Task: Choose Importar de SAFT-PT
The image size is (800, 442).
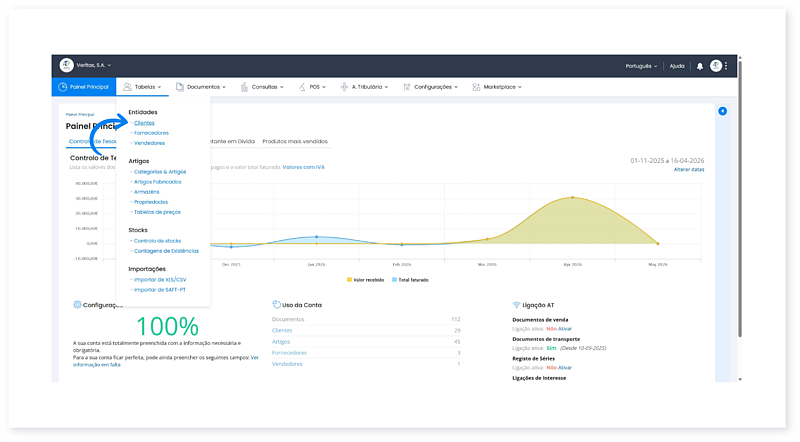Action: [160, 290]
